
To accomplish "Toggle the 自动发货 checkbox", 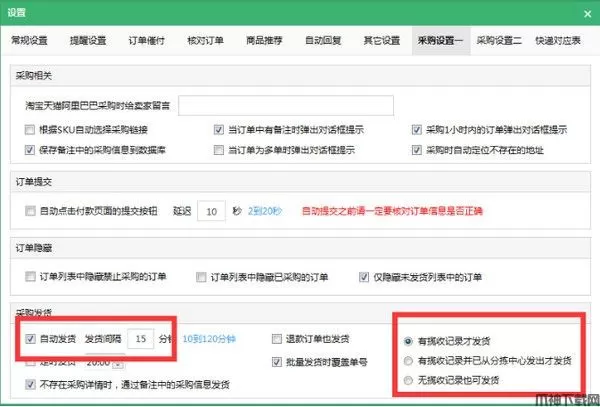I will 30,339.
